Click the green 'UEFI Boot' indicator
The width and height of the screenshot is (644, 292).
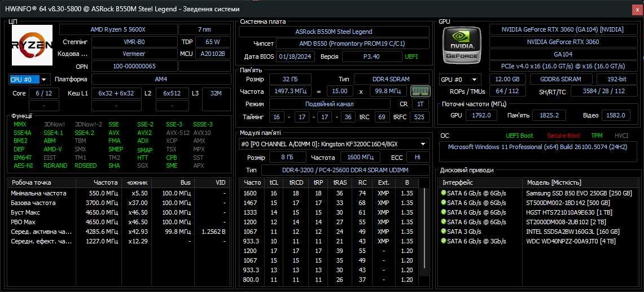point(519,136)
